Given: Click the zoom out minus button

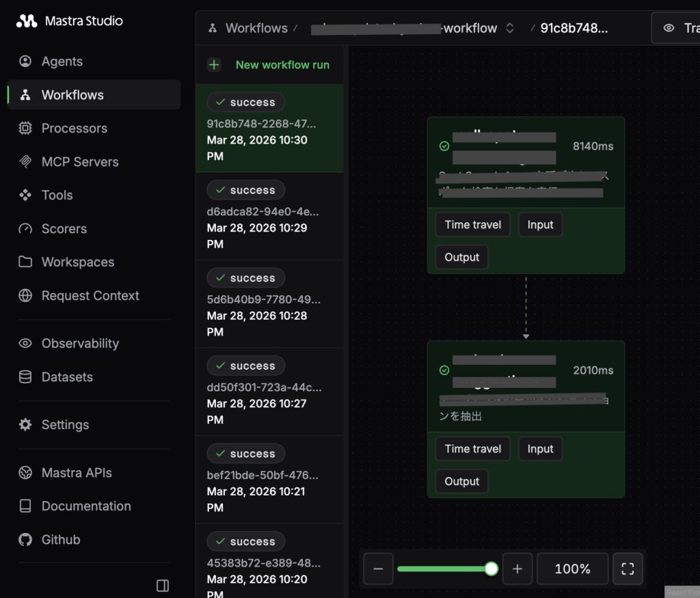Looking at the screenshot, I should pyautogui.click(x=378, y=569).
